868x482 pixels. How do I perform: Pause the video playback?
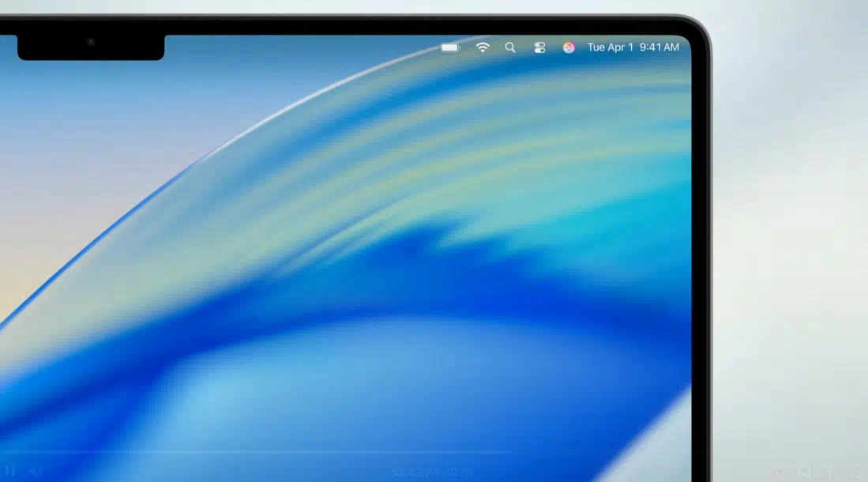[x=11, y=472]
